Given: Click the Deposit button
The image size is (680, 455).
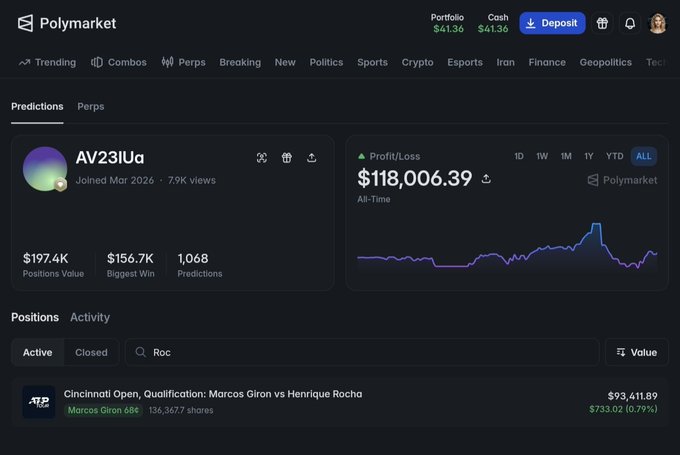Looking at the screenshot, I should [x=552, y=23].
